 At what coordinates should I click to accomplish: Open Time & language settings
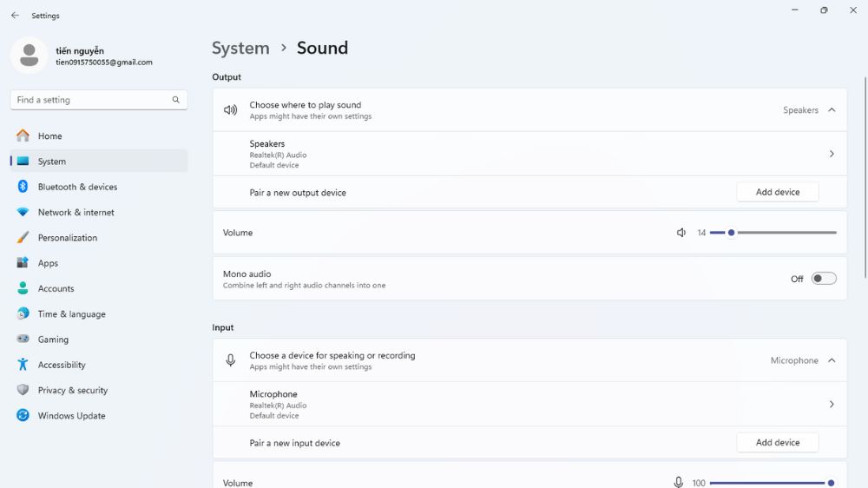click(99, 313)
